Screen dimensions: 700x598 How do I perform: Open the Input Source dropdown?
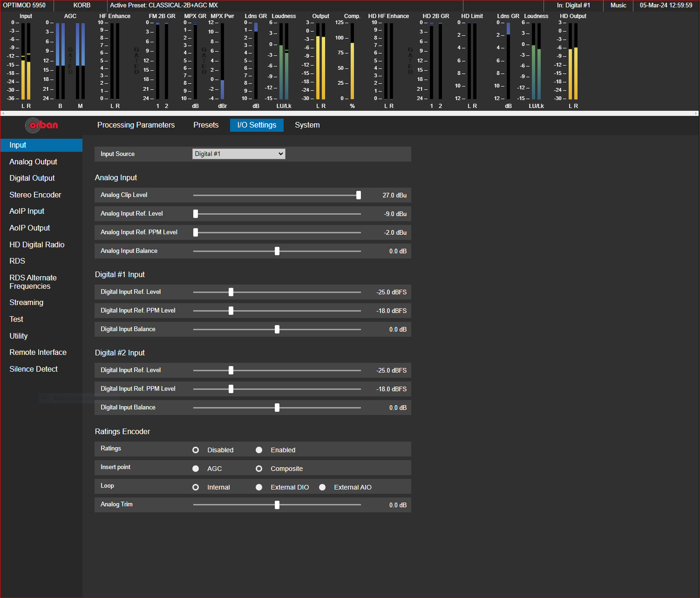[238, 154]
